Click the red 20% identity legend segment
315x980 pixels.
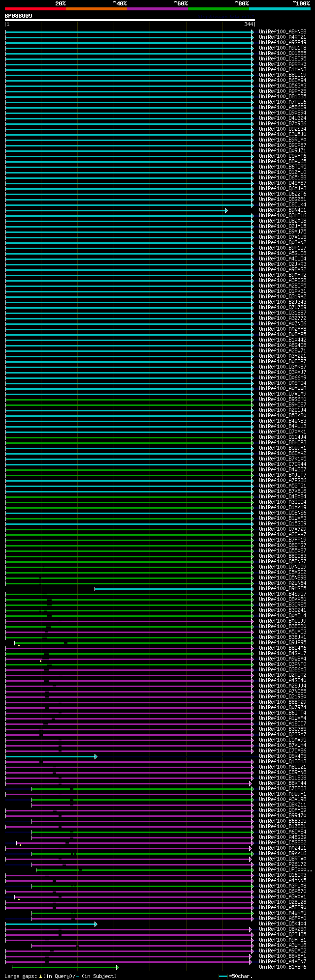click(35, 9)
